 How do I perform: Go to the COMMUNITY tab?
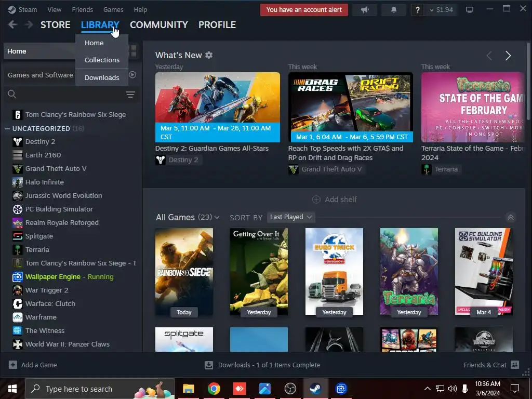click(x=159, y=25)
